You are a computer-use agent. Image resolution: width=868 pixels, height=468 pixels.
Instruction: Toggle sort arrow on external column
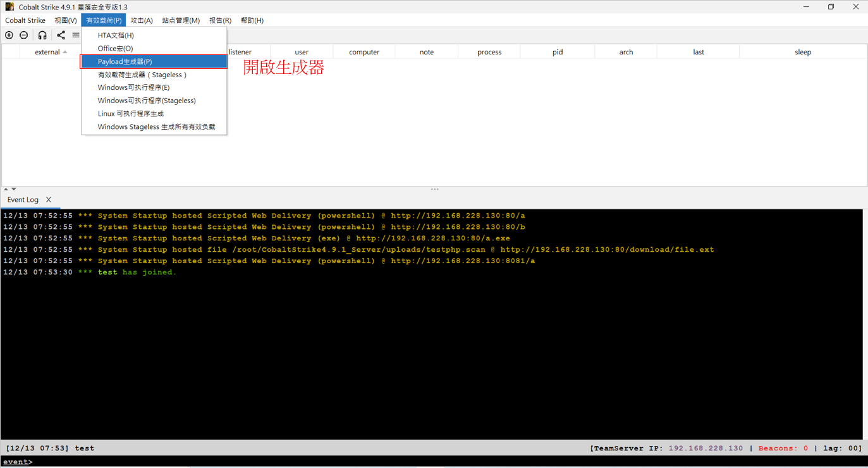[65, 52]
